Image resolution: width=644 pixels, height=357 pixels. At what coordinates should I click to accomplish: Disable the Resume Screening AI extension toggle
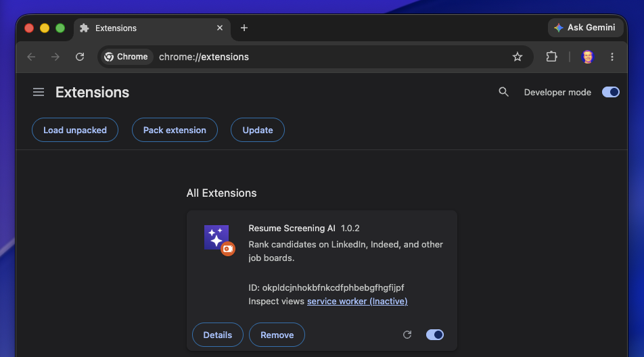tap(434, 335)
